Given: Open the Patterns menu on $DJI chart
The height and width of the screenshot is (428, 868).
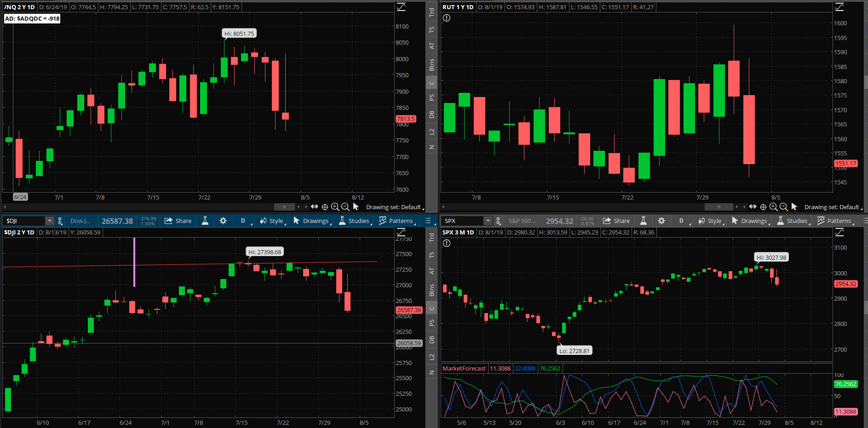Looking at the screenshot, I should pyautogui.click(x=397, y=221).
